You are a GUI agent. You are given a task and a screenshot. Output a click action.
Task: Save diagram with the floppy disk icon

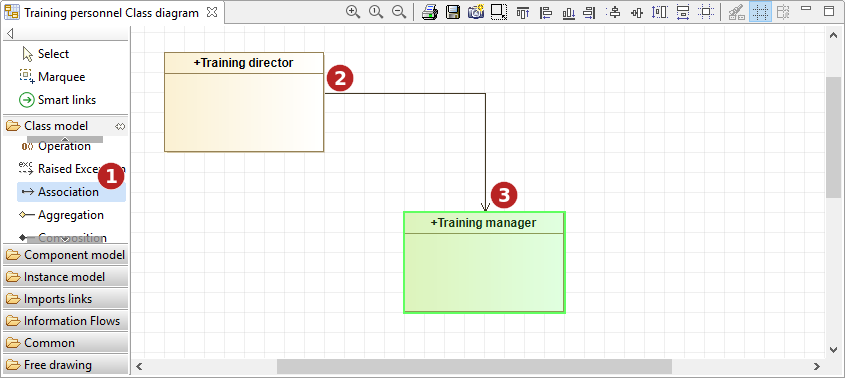[x=453, y=12]
